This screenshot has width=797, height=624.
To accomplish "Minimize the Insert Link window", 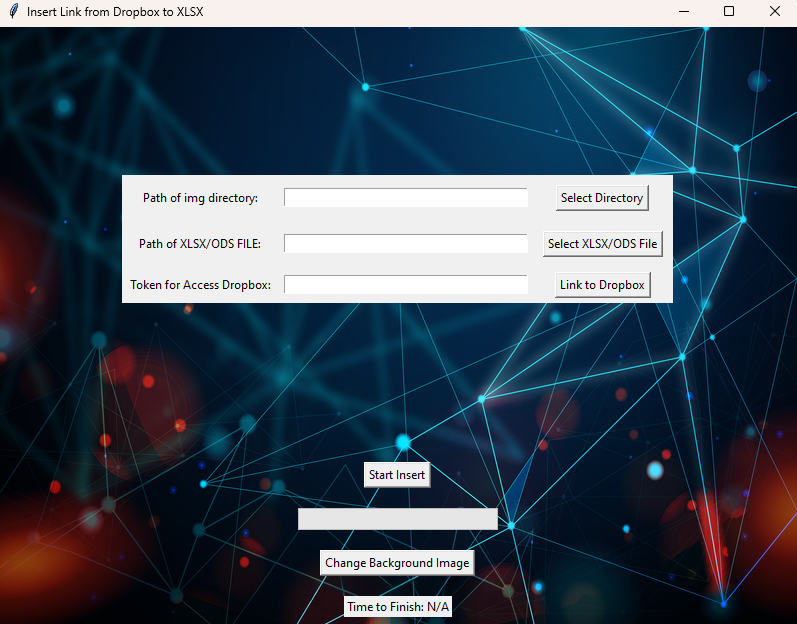I will (684, 11).
